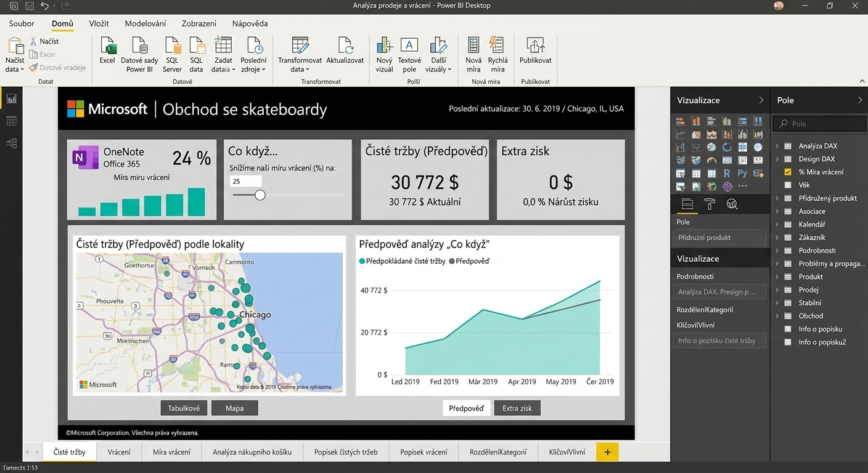Viewport: 868px width, 473px height.
Task: Go to Analýza nákupního košíku page tab
Action: (x=252, y=452)
